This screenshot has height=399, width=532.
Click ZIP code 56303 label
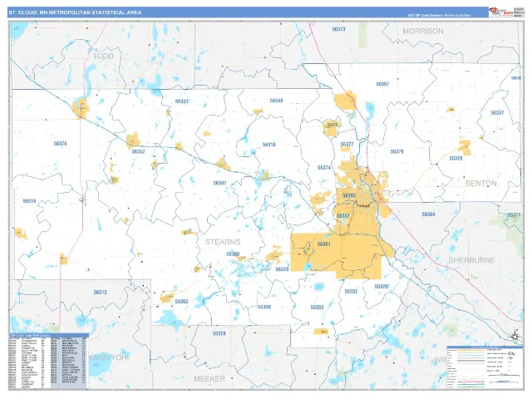tap(349, 195)
